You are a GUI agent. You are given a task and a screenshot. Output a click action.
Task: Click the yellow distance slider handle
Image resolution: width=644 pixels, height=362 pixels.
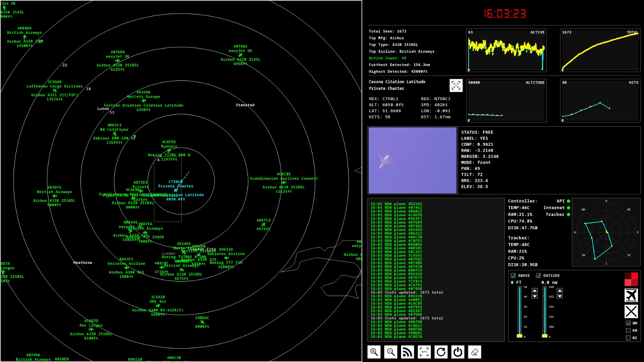coord(545,336)
